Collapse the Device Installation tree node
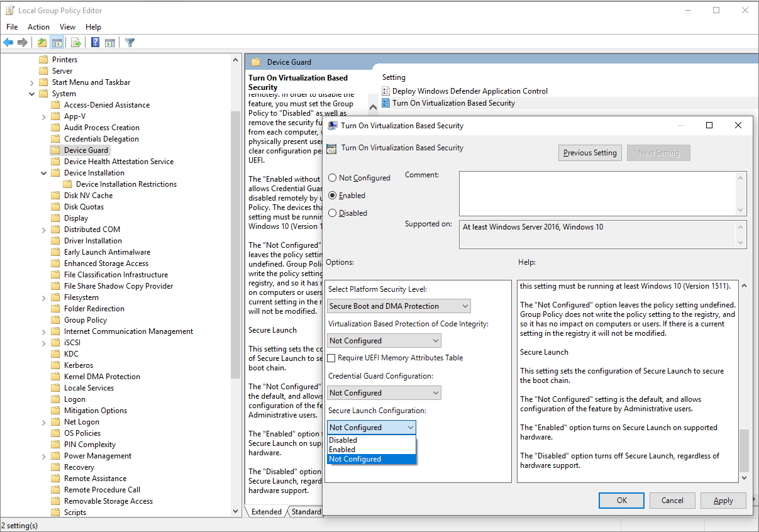This screenshot has width=759, height=532. pyautogui.click(x=43, y=173)
